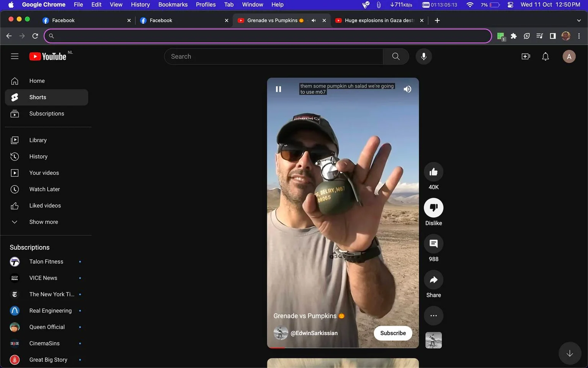This screenshot has width=588, height=368.
Task: Start voice search with the microphone
Action: [423, 56]
